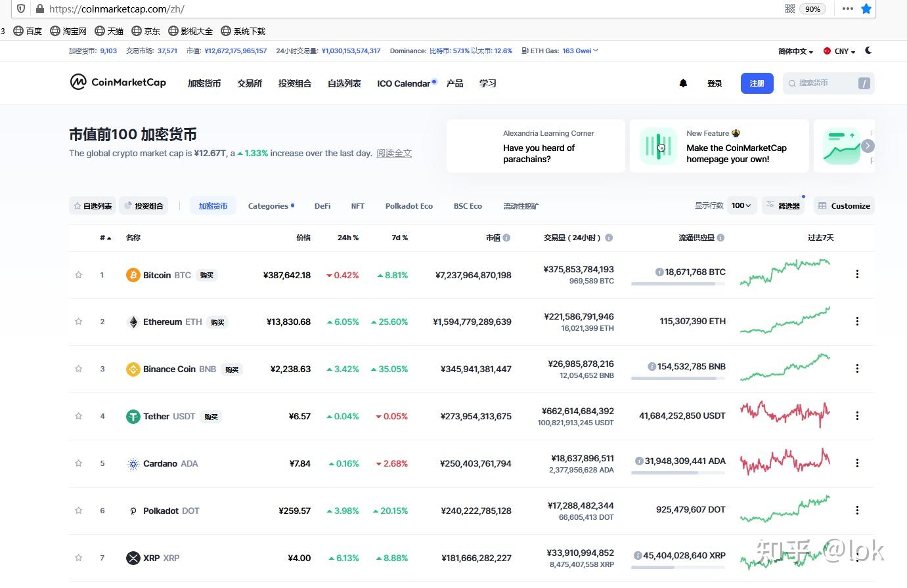Viewport: 907px width, 588px height.
Task: Open Polkadot row three-dot menu
Action: coord(857,511)
